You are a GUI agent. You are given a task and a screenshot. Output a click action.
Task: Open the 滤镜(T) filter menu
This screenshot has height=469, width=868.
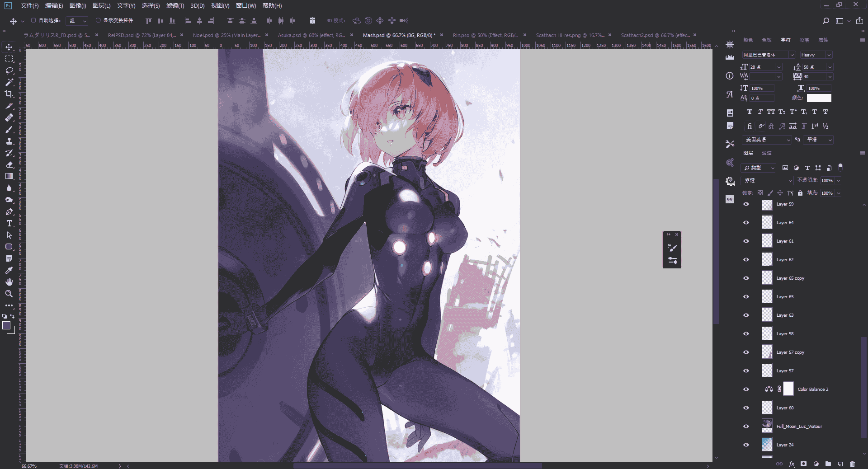175,5
